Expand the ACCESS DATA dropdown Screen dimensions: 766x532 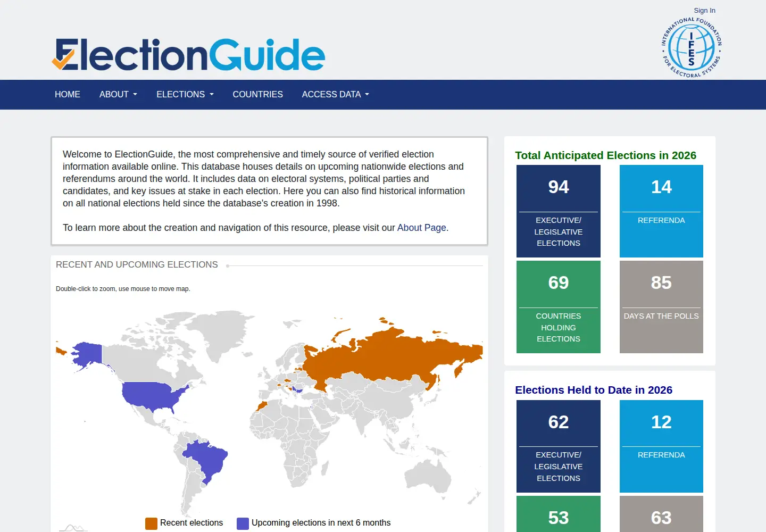coord(336,94)
